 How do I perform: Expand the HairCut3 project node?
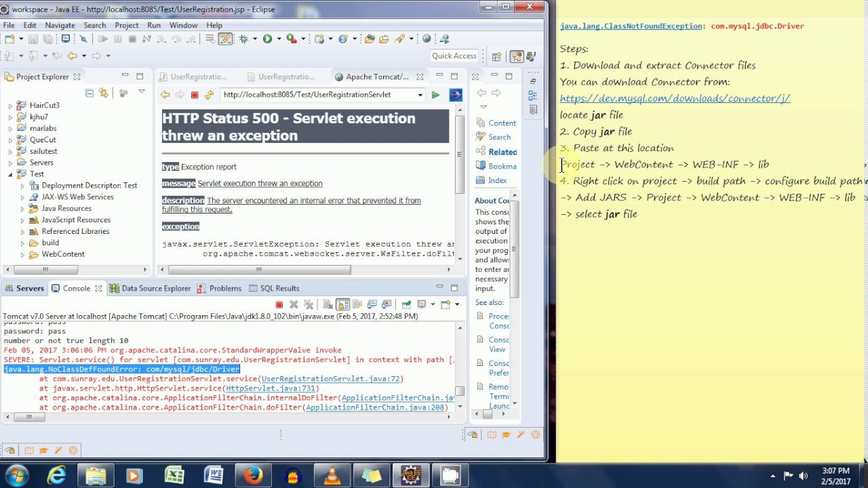(x=10, y=106)
